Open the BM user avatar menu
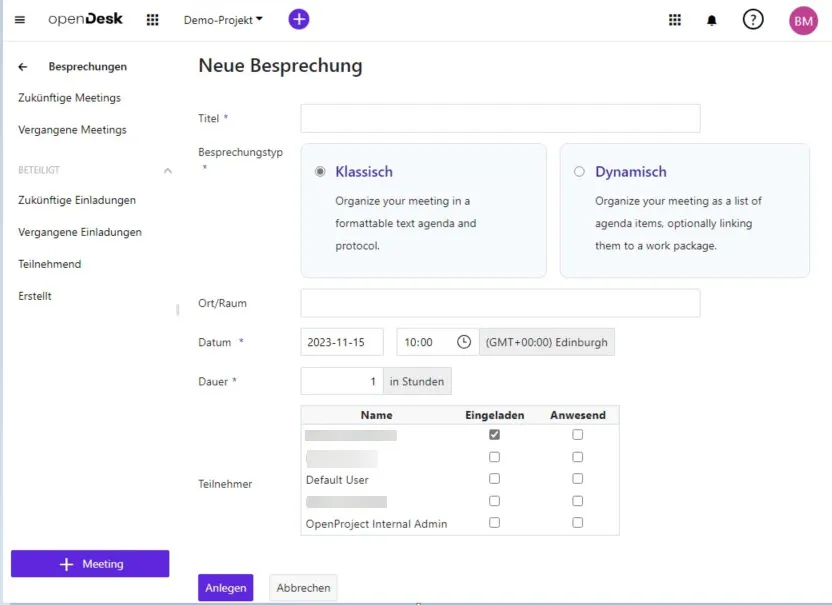 803,20
